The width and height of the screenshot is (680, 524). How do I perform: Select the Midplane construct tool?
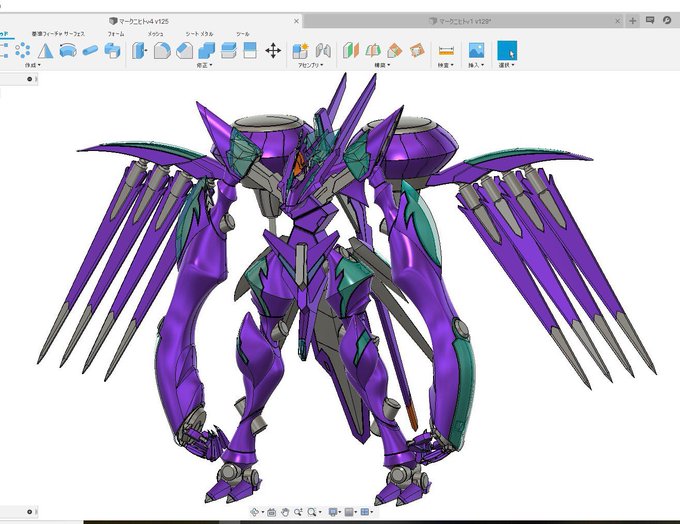tap(417, 51)
